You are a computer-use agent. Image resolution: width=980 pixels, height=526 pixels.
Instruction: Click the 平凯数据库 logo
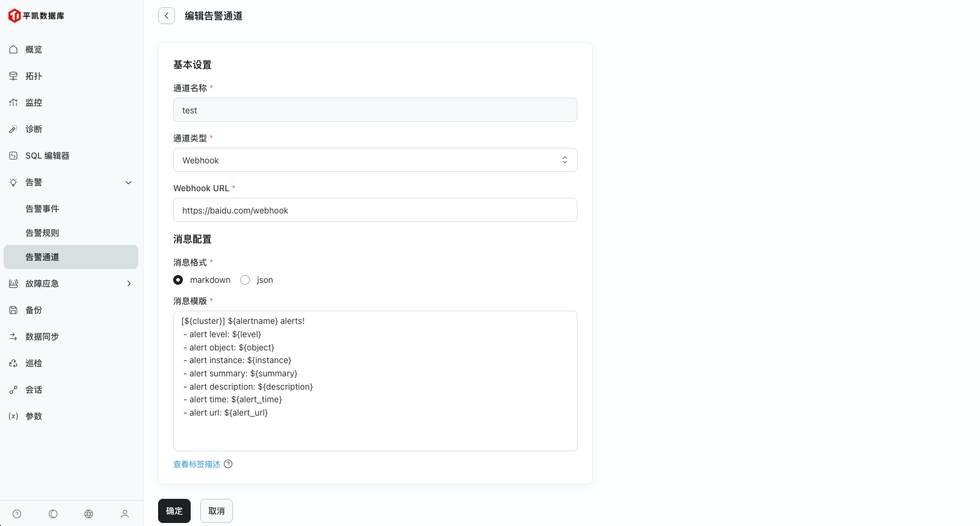pos(36,16)
